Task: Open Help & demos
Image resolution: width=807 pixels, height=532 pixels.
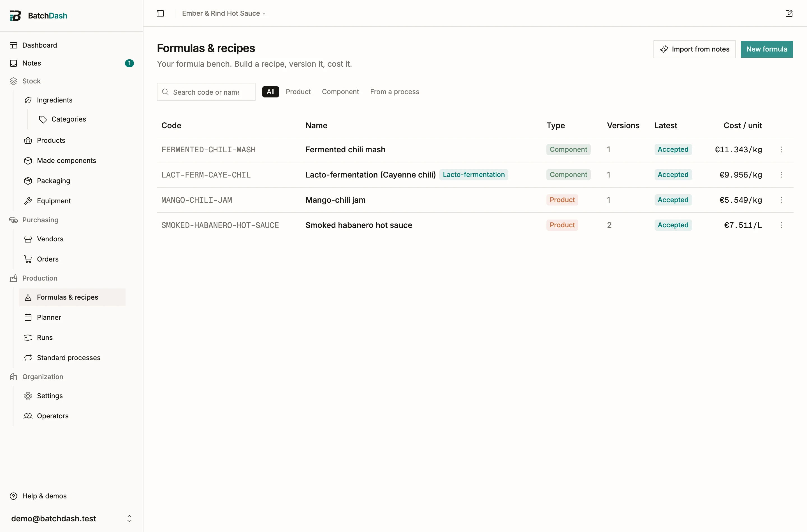Action: 45,496
